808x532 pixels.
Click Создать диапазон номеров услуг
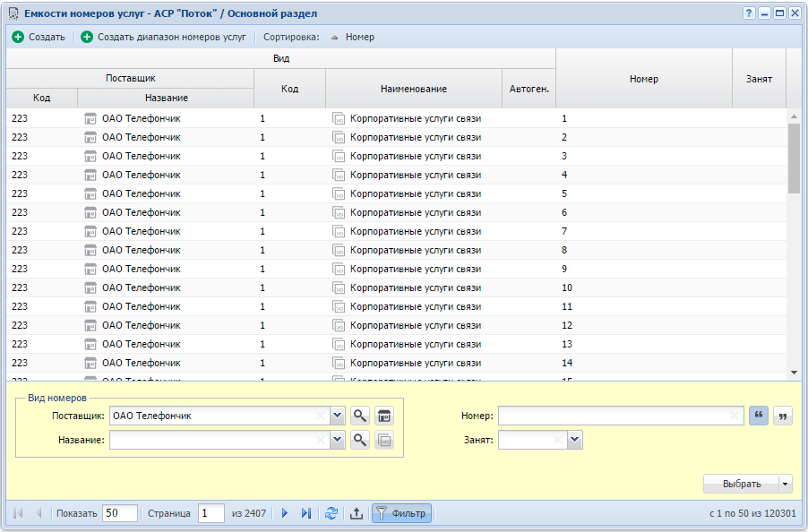[x=164, y=37]
